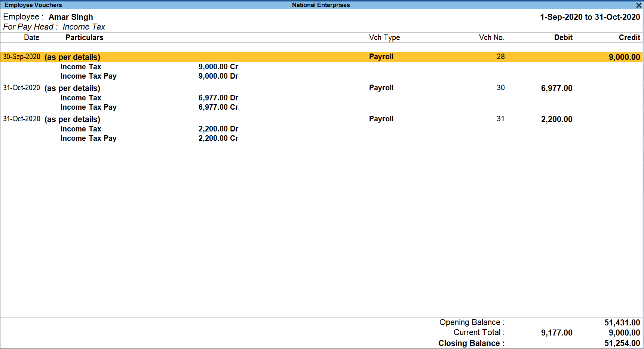Close the Employee Vouchers window
Viewport: 644px width, 349px height.
(x=639, y=5)
